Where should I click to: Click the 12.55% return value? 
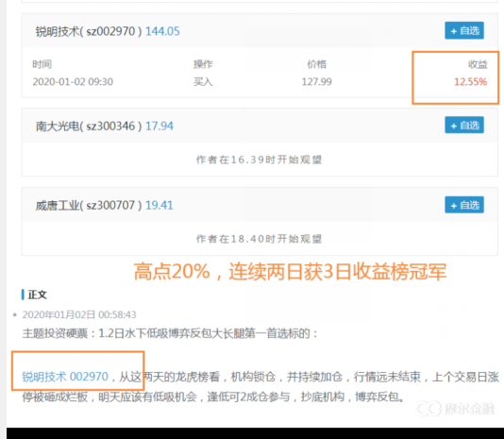point(471,82)
